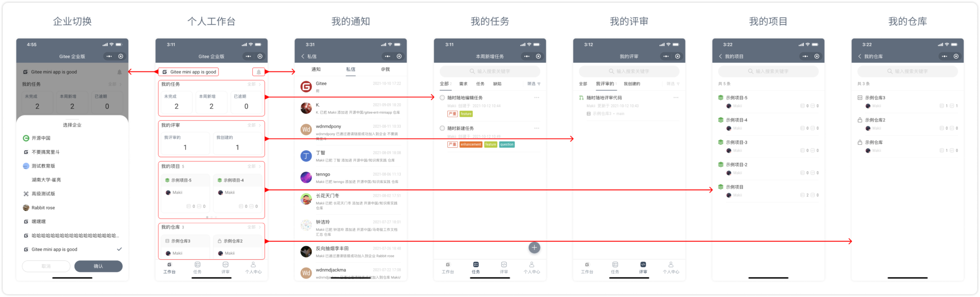Tap the round plus button to add task
Image resolution: width=980 pixels, height=297 pixels.
click(534, 248)
